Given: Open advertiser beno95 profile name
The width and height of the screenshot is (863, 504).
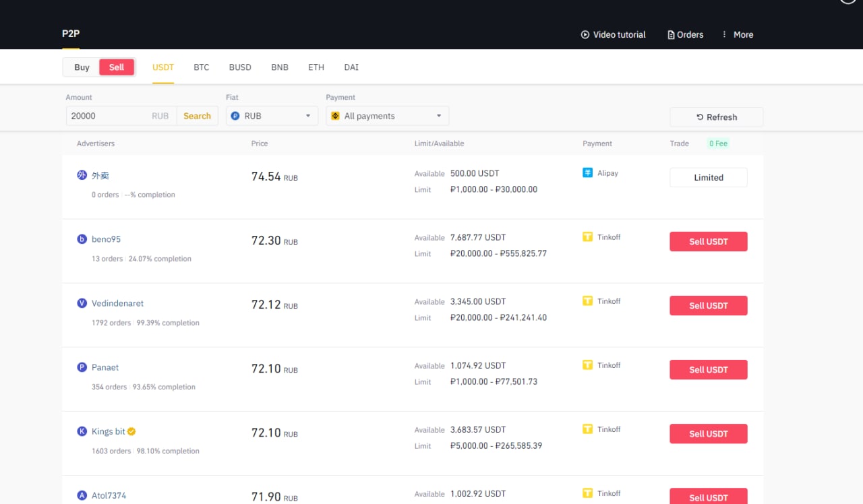Looking at the screenshot, I should click(x=106, y=239).
